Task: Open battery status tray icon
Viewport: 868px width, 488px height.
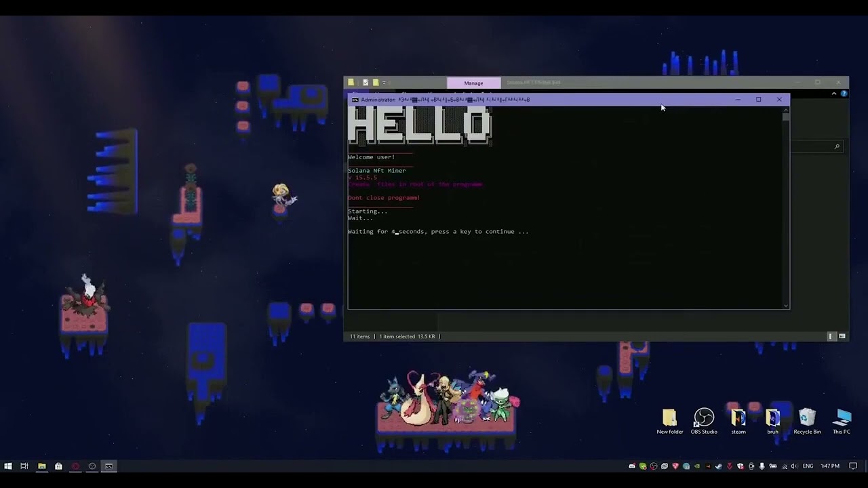Action: pyautogui.click(x=773, y=466)
